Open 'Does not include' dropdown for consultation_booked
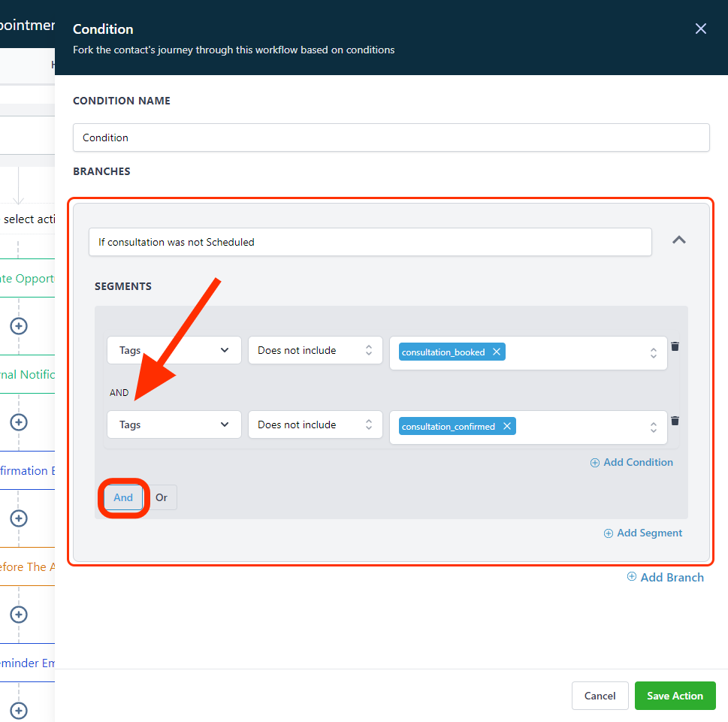 point(316,350)
